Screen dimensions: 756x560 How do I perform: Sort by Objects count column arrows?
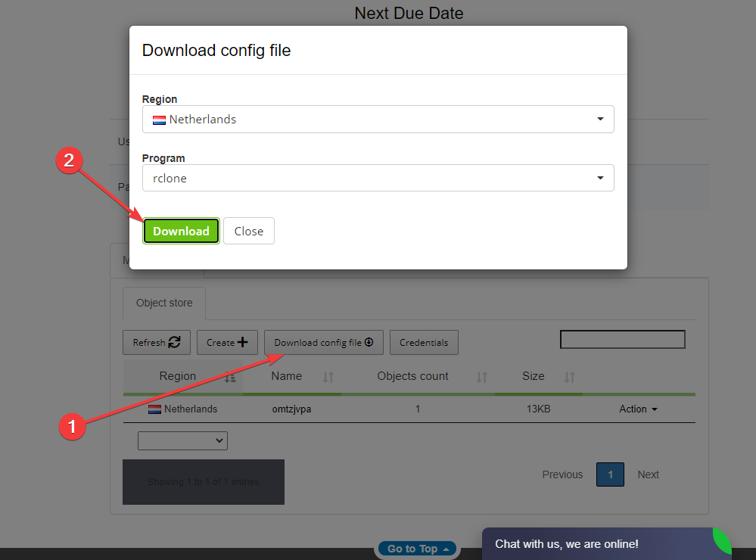[482, 377]
